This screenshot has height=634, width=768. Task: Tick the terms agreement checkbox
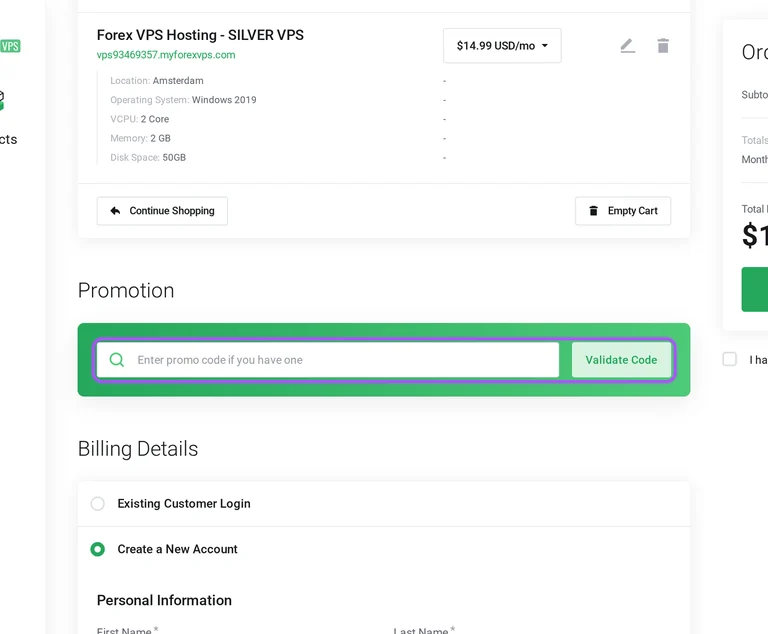[729, 359]
